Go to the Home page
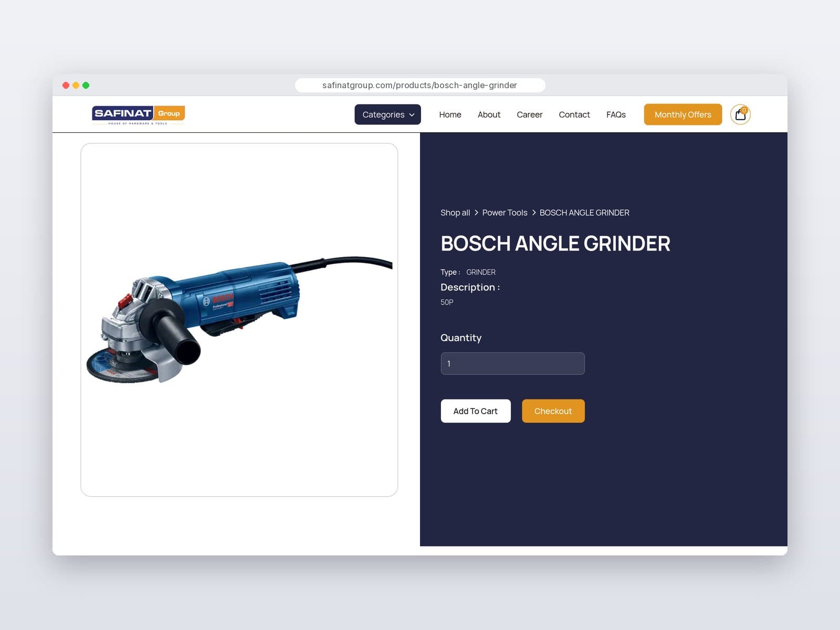Image resolution: width=840 pixels, height=630 pixels. tap(450, 114)
